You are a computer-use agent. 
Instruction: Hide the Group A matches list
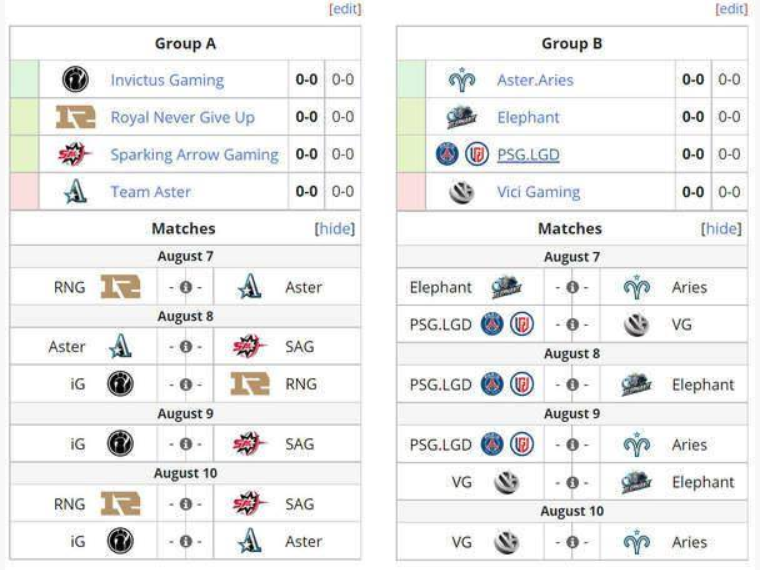[335, 228]
